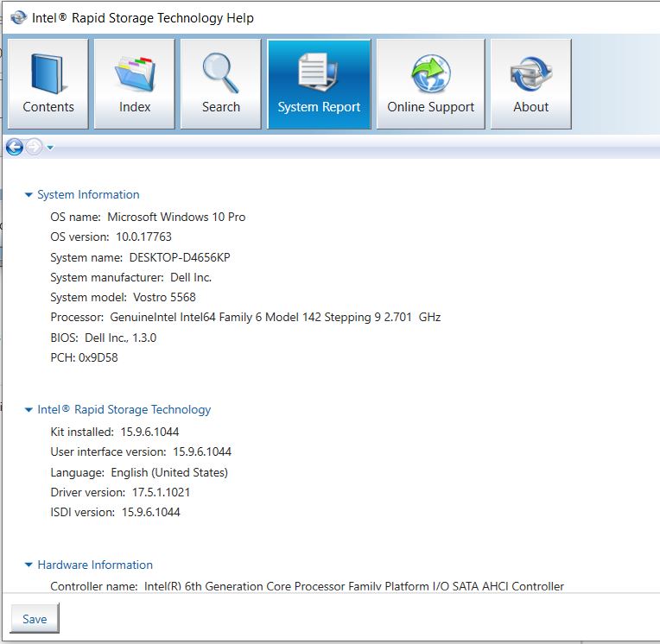Open the Contents book icon tab

pyautogui.click(x=48, y=84)
